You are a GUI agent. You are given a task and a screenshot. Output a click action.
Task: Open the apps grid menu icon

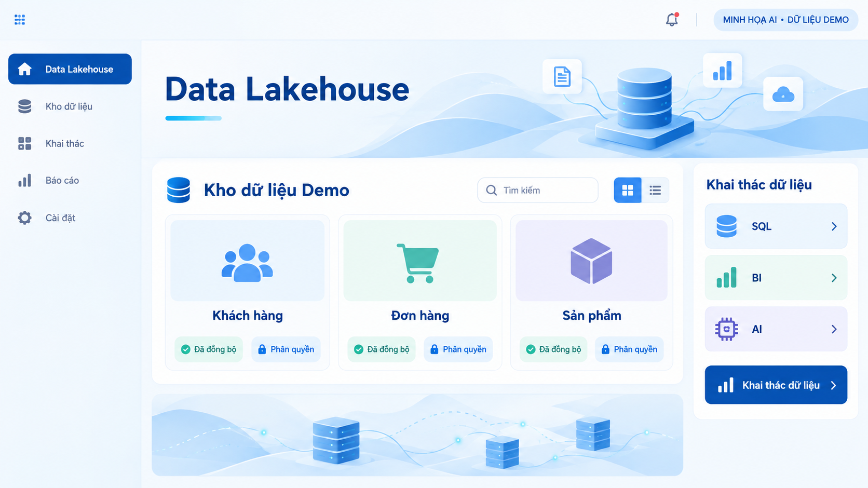(20, 20)
